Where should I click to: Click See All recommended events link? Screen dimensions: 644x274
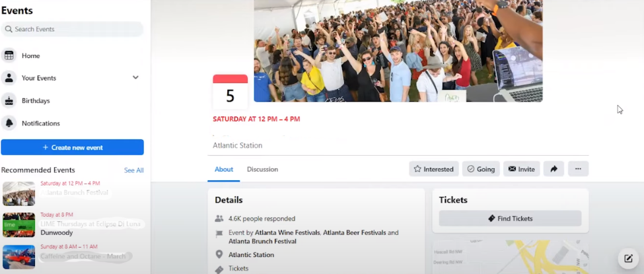click(x=133, y=170)
